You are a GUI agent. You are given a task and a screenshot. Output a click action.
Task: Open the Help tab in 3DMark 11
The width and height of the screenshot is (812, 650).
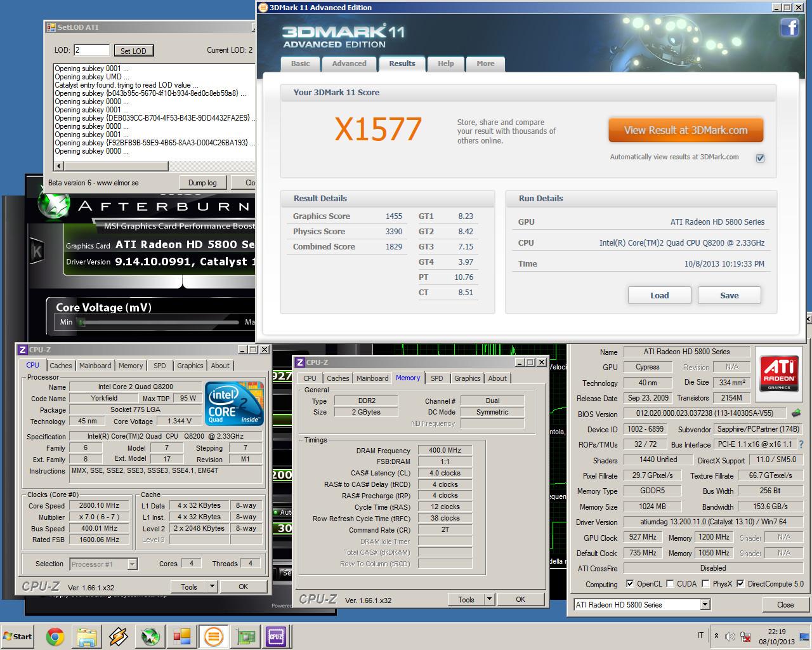click(x=446, y=63)
